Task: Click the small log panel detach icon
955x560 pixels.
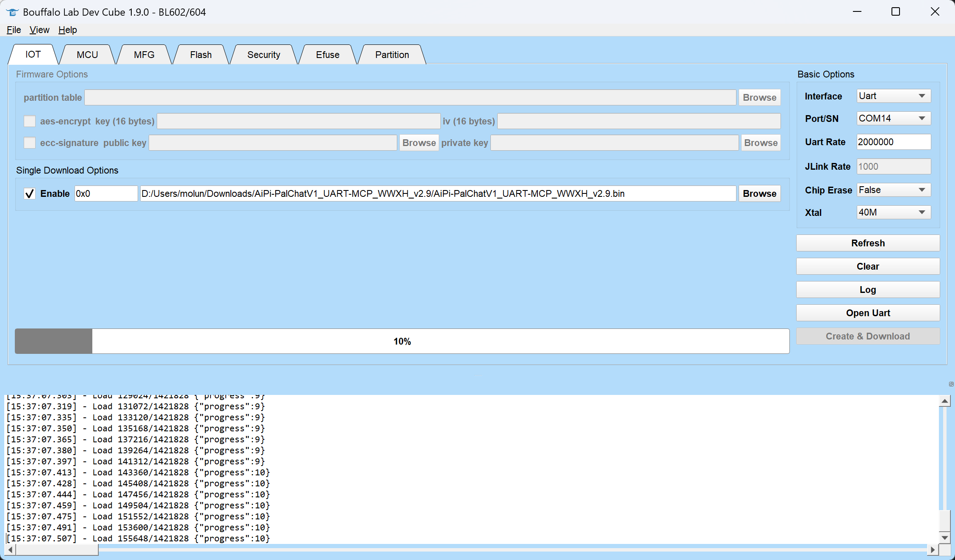Action: tap(951, 384)
